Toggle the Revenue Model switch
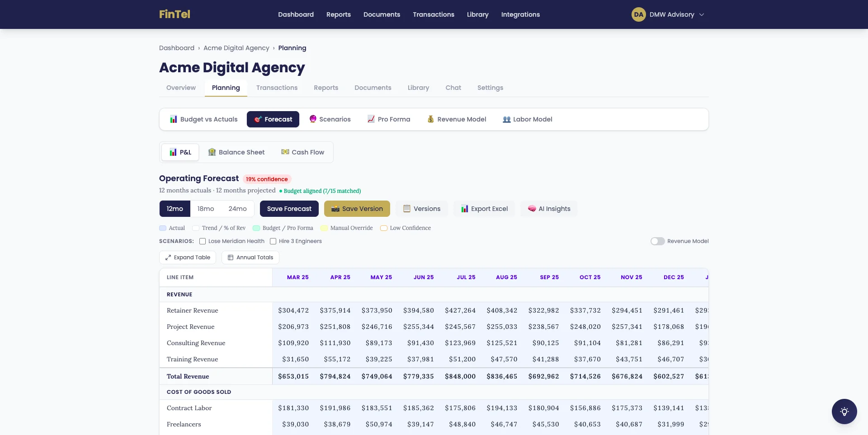Screen dimensions: 868x435 pos(657,241)
